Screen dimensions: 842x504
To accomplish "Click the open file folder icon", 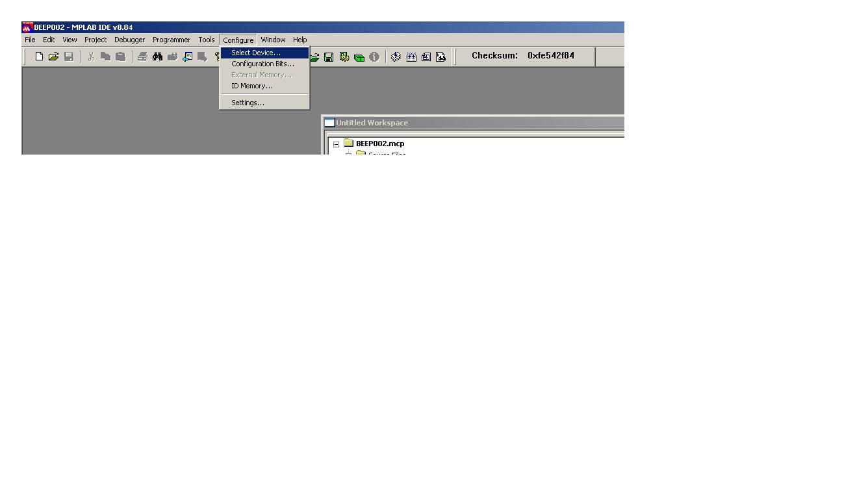I will coord(54,57).
